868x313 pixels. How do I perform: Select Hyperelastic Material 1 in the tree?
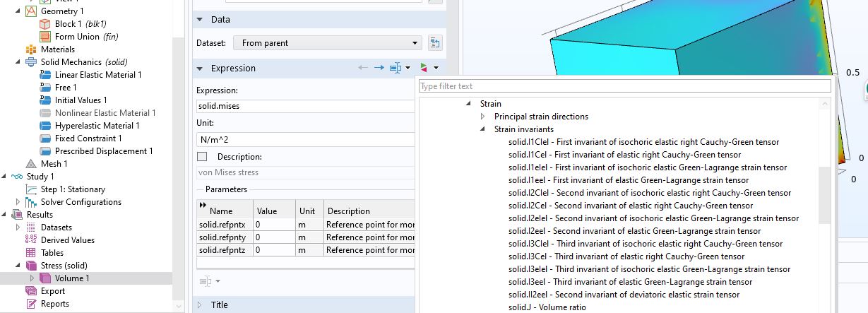pos(97,126)
